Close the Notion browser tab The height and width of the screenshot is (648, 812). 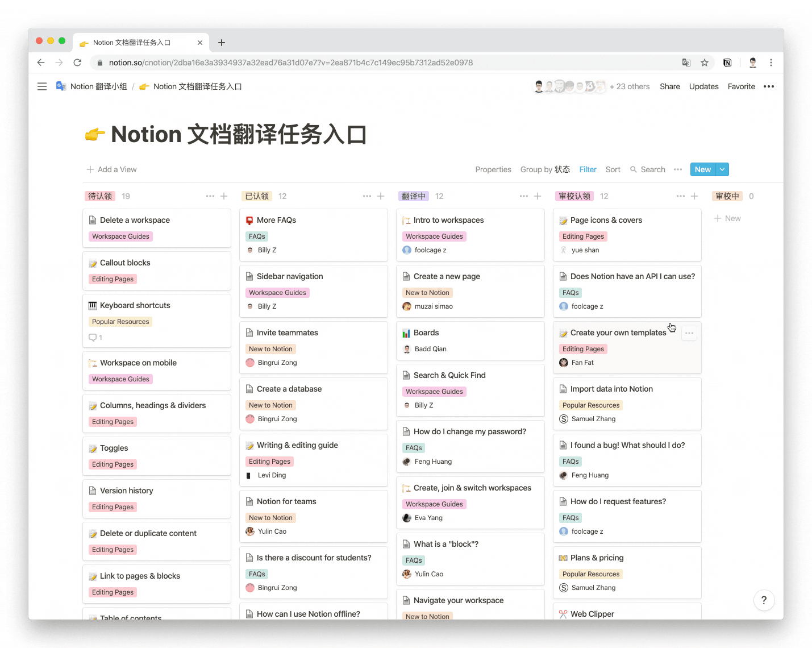click(x=200, y=43)
